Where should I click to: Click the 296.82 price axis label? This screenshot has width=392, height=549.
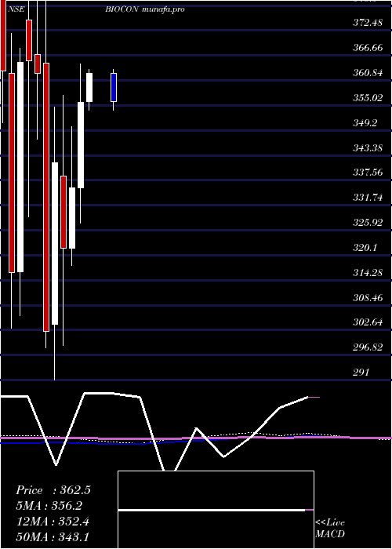pyautogui.click(x=368, y=347)
